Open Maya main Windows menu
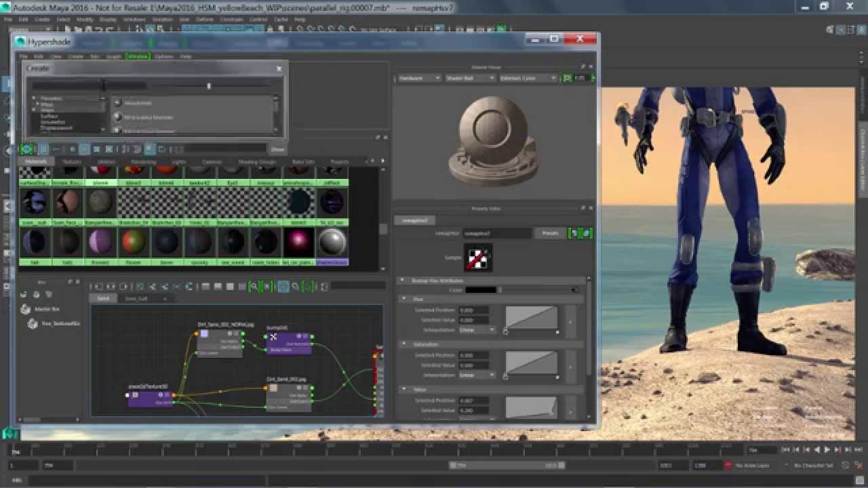Image resolution: width=868 pixels, height=488 pixels. click(x=134, y=20)
